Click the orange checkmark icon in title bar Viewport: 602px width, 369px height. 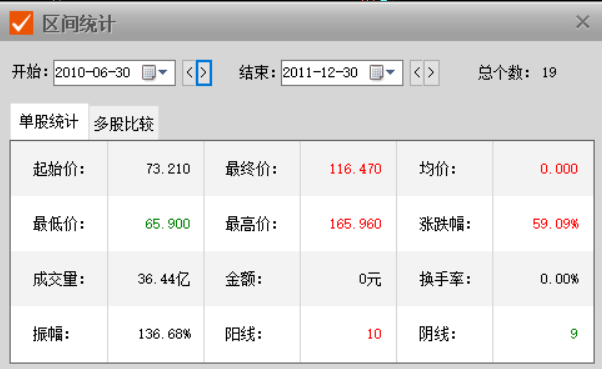click(x=22, y=23)
